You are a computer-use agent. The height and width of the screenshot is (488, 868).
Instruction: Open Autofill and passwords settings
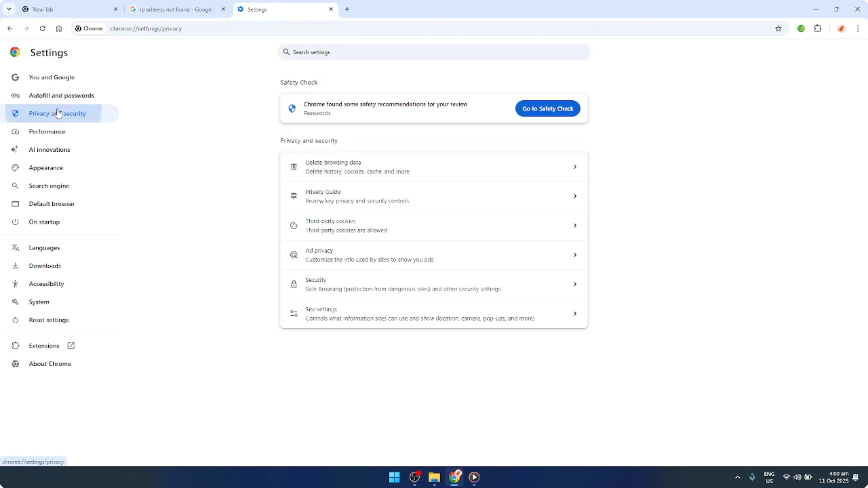click(x=62, y=95)
